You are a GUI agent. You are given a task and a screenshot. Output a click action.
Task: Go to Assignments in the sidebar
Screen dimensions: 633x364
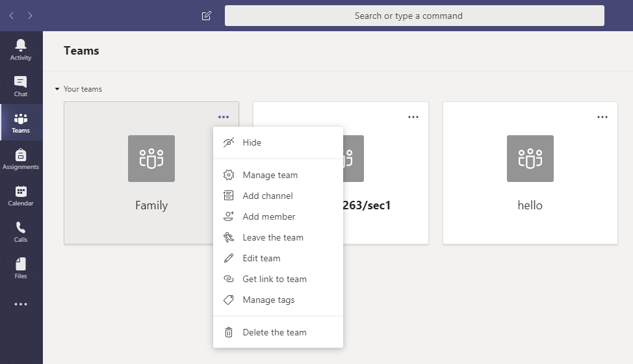tap(21, 159)
